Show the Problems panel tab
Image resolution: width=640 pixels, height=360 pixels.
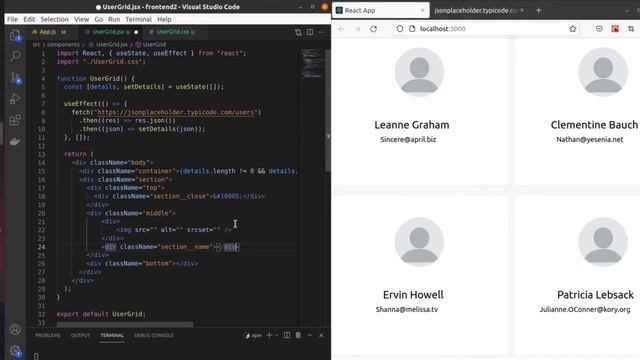48,335
